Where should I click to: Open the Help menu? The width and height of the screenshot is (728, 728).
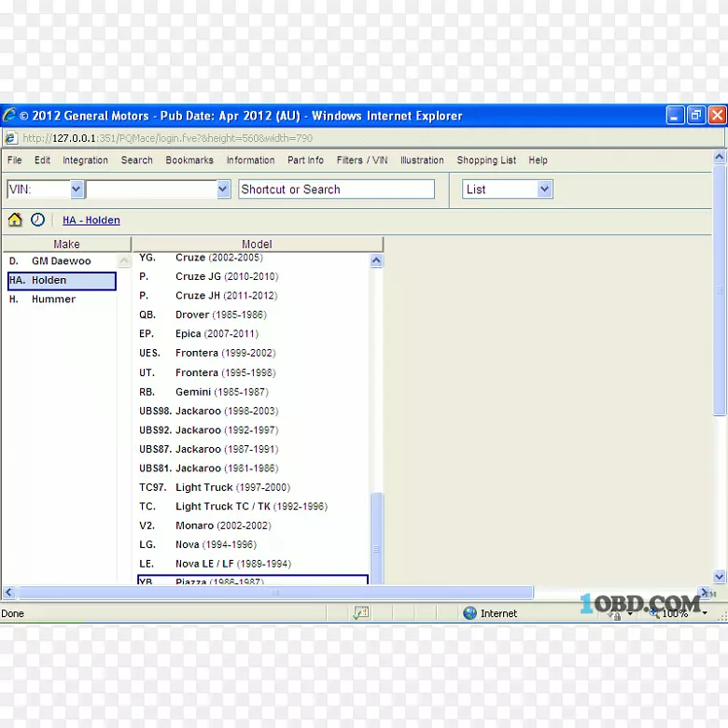538,161
